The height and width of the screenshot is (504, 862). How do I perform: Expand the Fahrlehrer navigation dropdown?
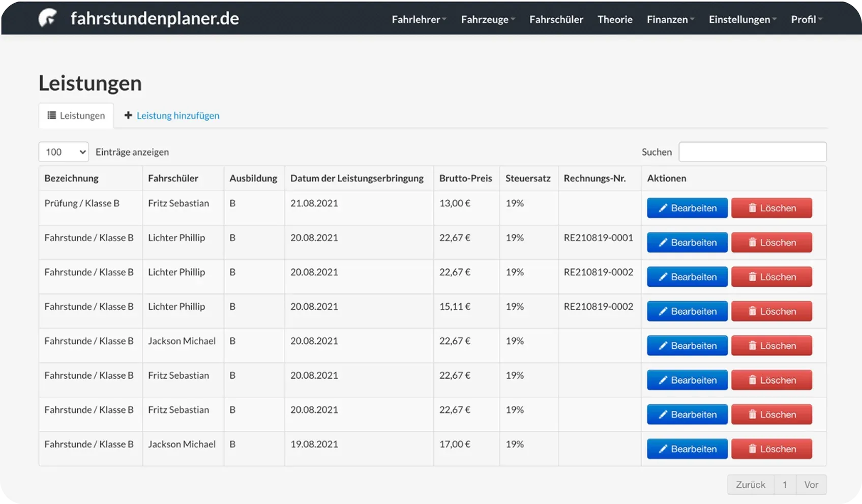coord(419,19)
